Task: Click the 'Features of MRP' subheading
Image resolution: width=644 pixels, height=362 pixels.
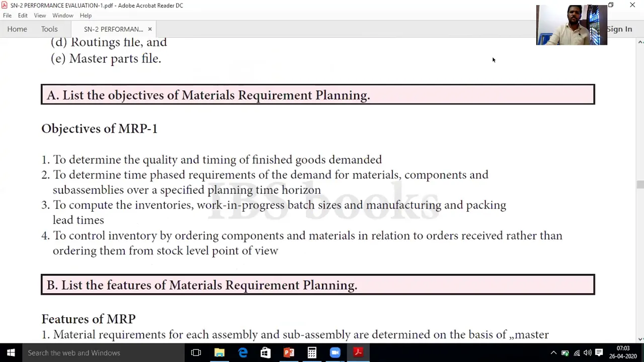Action: pyautogui.click(x=89, y=319)
